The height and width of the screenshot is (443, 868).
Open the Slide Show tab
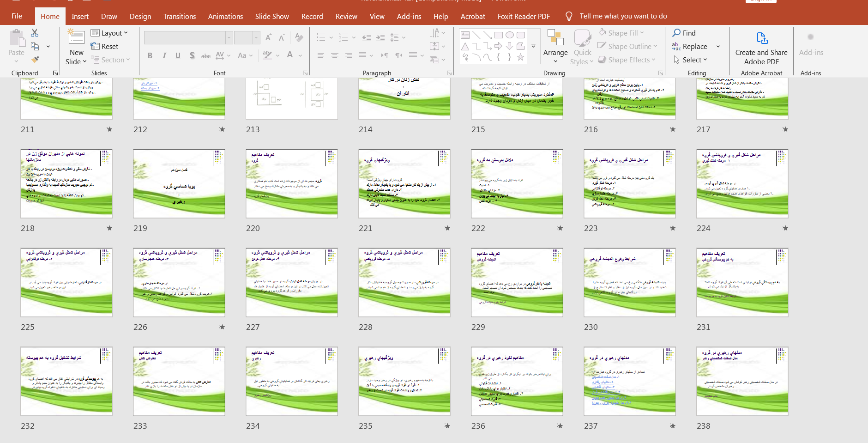pyautogui.click(x=271, y=16)
